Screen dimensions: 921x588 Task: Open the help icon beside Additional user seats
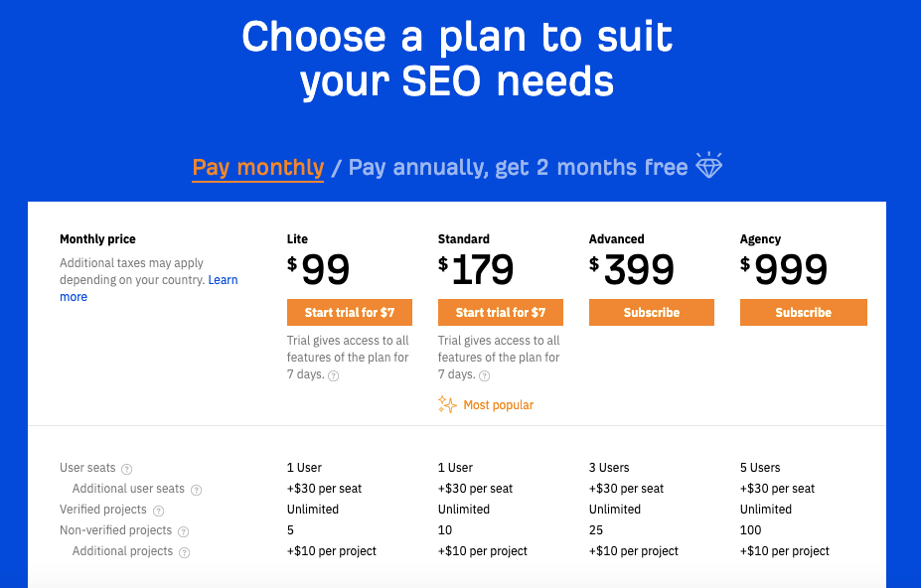point(196,490)
